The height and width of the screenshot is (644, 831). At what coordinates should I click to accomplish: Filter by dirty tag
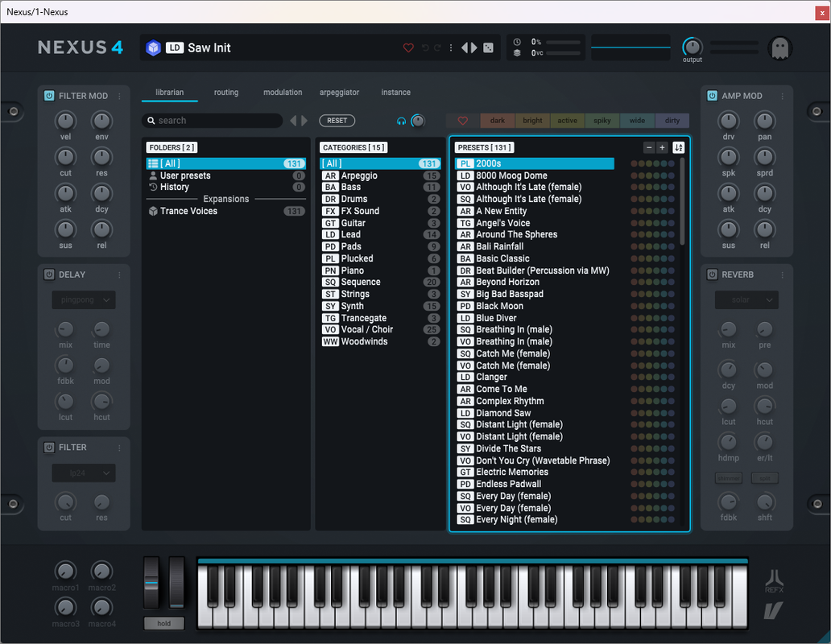pyautogui.click(x=672, y=121)
